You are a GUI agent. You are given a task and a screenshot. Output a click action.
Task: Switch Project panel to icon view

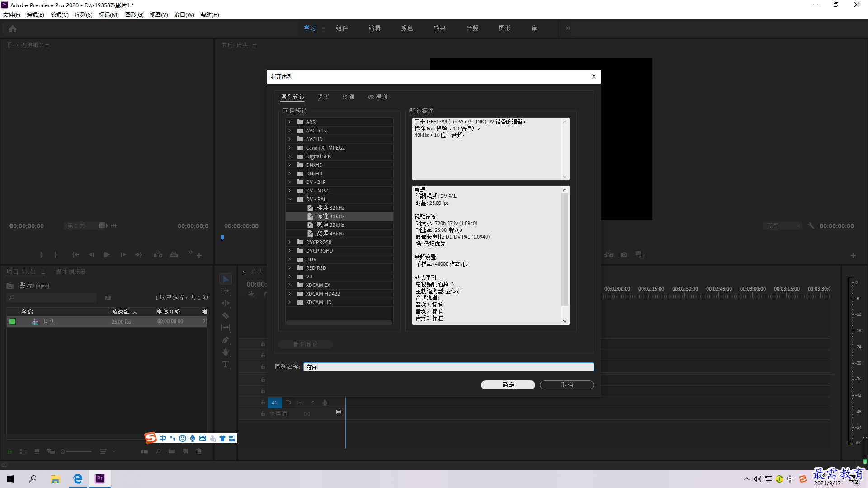[37, 451]
